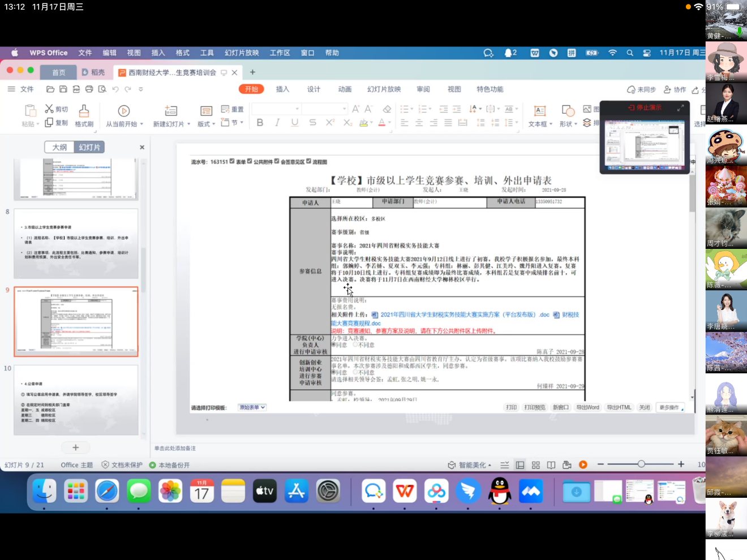
Task: Decrease the paragraph indent
Action: point(443,109)
